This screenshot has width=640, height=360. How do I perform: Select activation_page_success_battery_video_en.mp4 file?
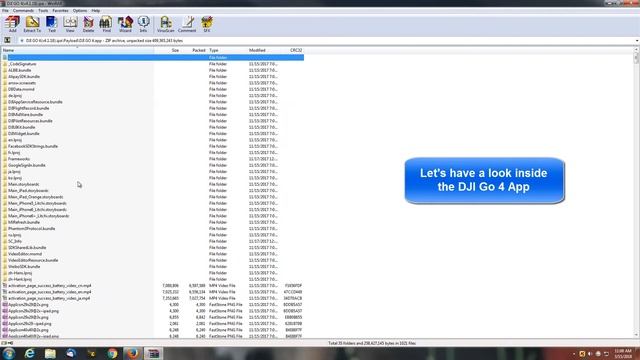[49, 292]
